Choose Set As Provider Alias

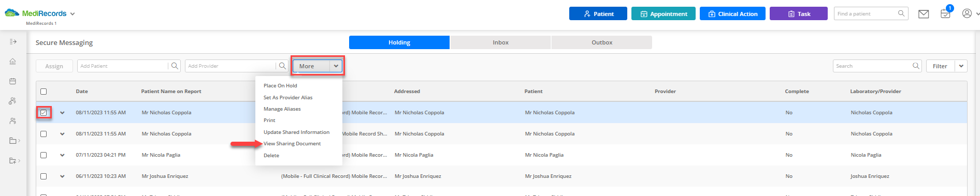(288, 98)
